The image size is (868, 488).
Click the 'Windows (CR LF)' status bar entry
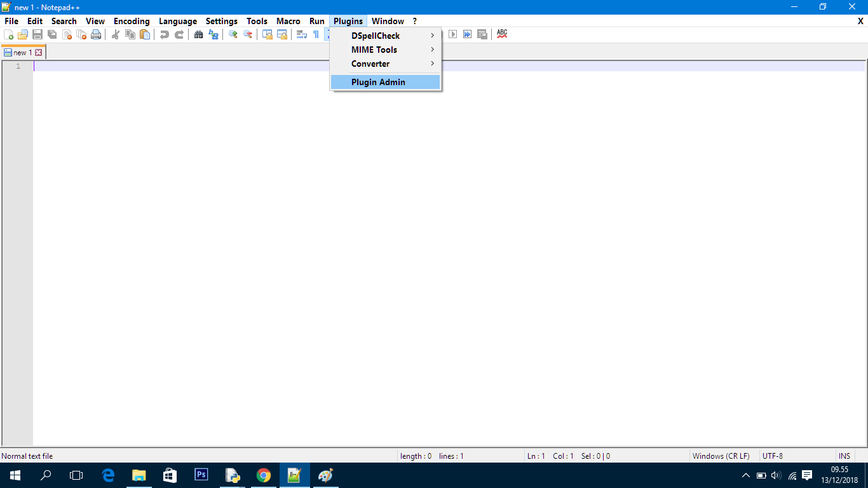coord(721,456)
